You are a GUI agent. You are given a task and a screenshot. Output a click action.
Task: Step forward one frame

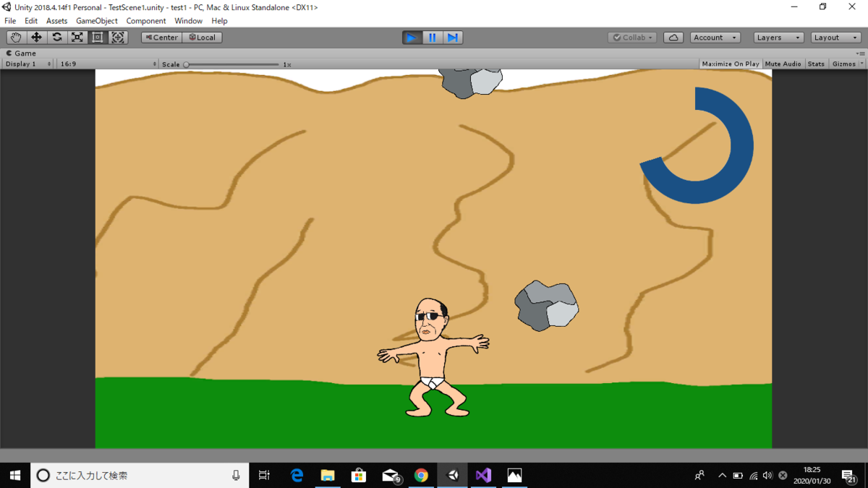tap(453, 38)
